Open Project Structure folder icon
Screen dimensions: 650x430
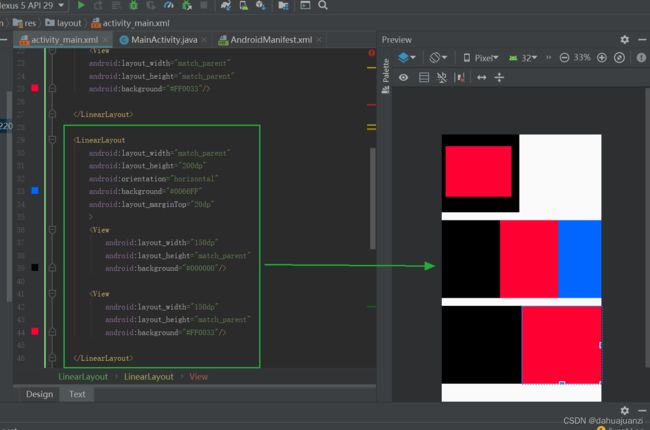[283, 5]
